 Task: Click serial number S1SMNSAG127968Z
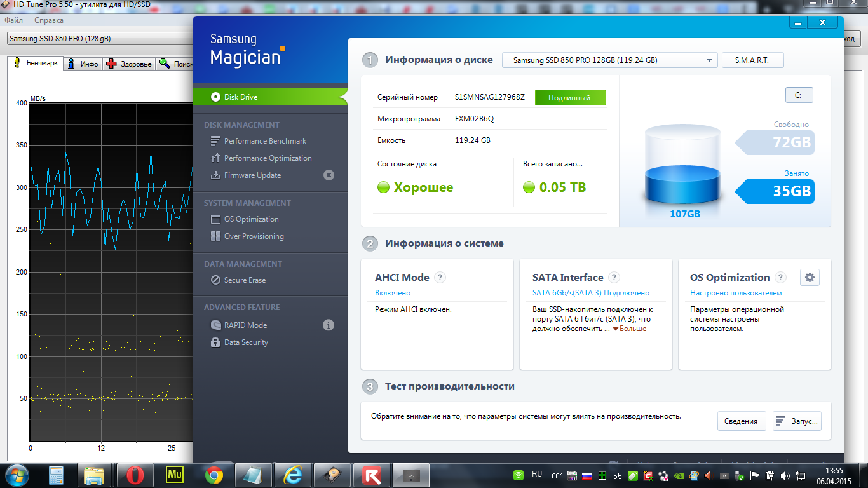pyautogui.click(x=490, y=97)
